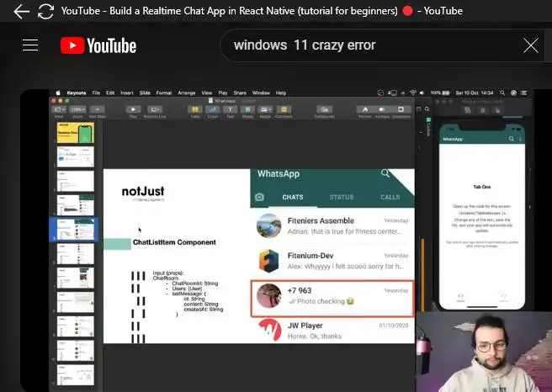Clear the search query with the X
Image resolution: width=552 pixels, height=392 pixels.
530,45
